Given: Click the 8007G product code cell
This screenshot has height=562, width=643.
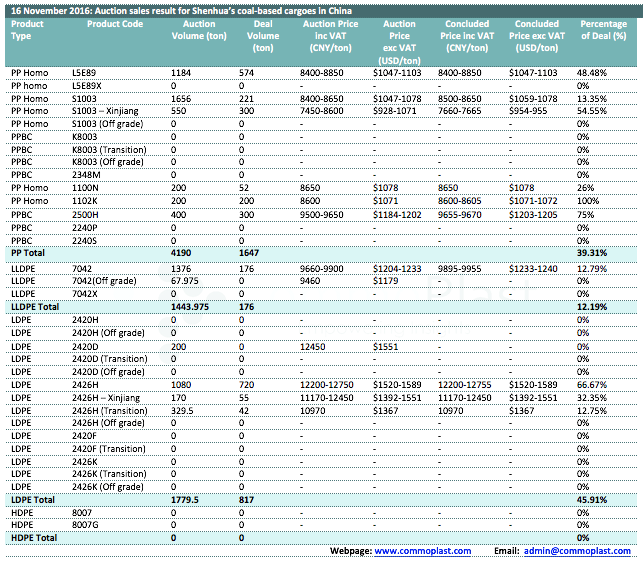Looking at the screenshot, I should [x=86, y=524].
